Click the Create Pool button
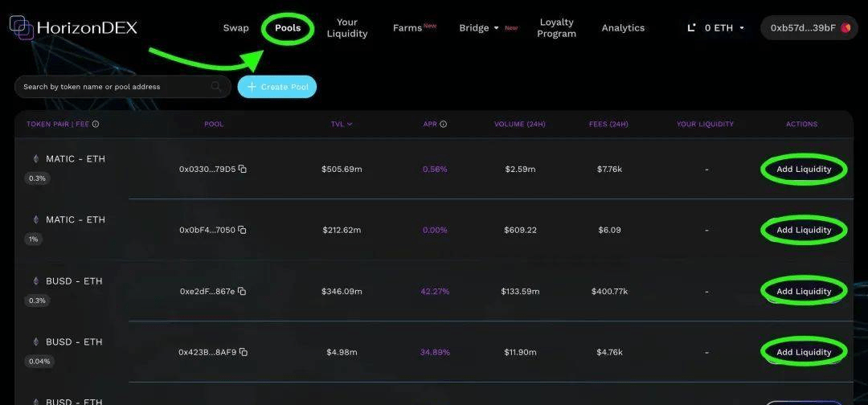 point(276,87)
